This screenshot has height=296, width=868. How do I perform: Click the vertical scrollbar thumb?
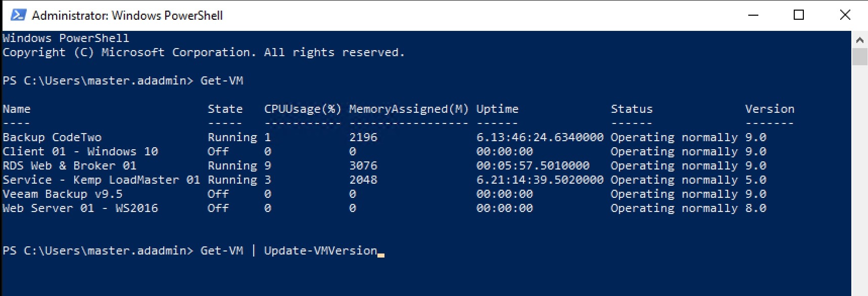tap(859, 57)
